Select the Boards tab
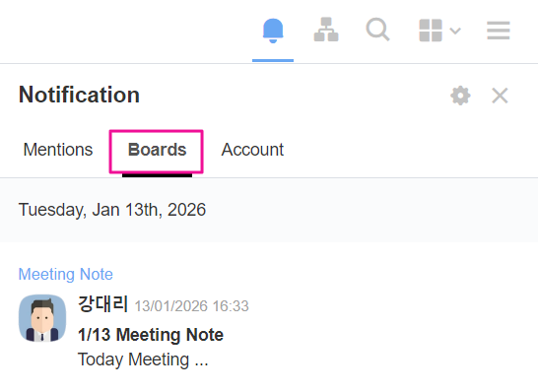This screenshot has height=392, width=538. (157, 150)
